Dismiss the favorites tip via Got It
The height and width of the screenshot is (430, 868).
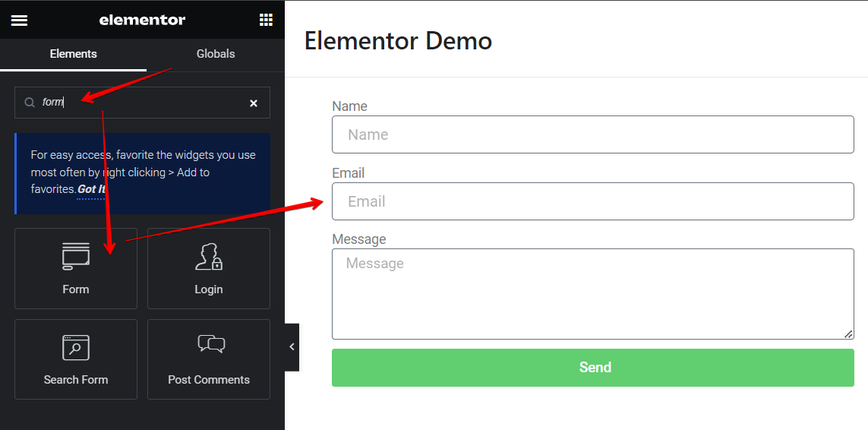pos(91,190)
